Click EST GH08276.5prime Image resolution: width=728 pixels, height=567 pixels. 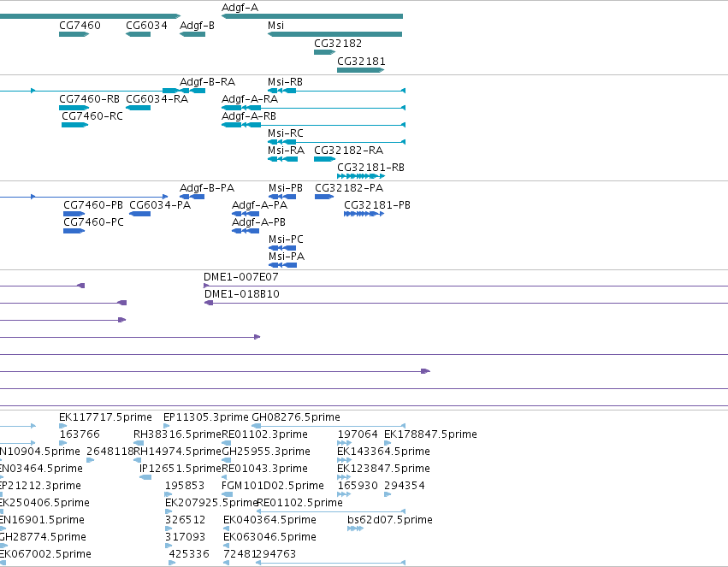328,426
